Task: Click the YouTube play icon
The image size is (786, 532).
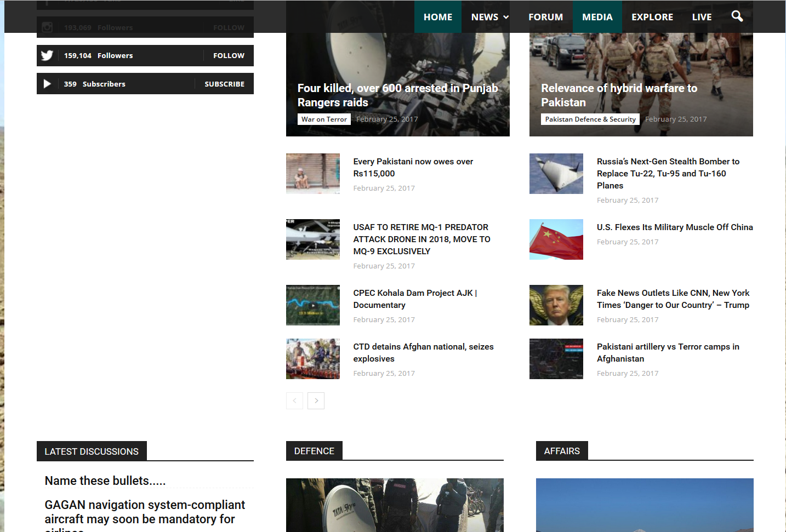Action: [47, 84]
